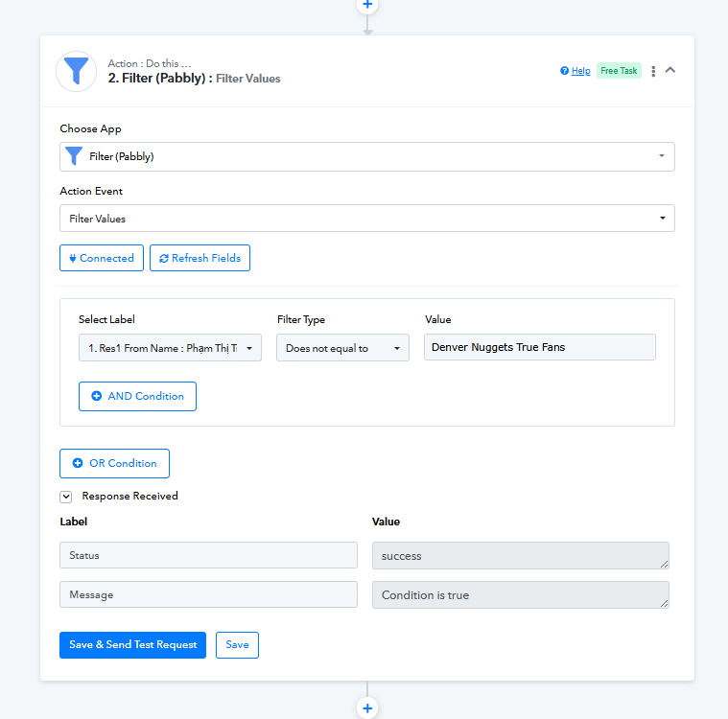Open the Does not equal to dropdown
Image resolution: width=728 pixels, height=719 pixels.
pos(342,348)
